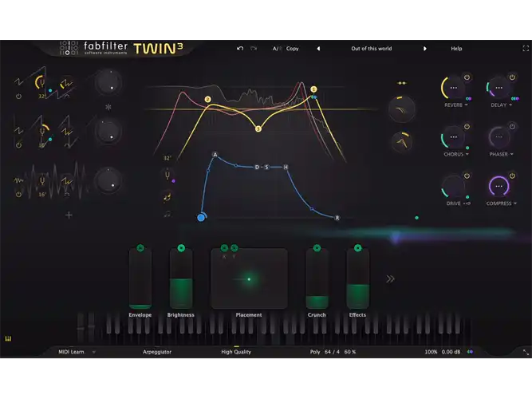Click the 0.00 dB output level
Screen dimensions: 532x399
pos(451,352)
